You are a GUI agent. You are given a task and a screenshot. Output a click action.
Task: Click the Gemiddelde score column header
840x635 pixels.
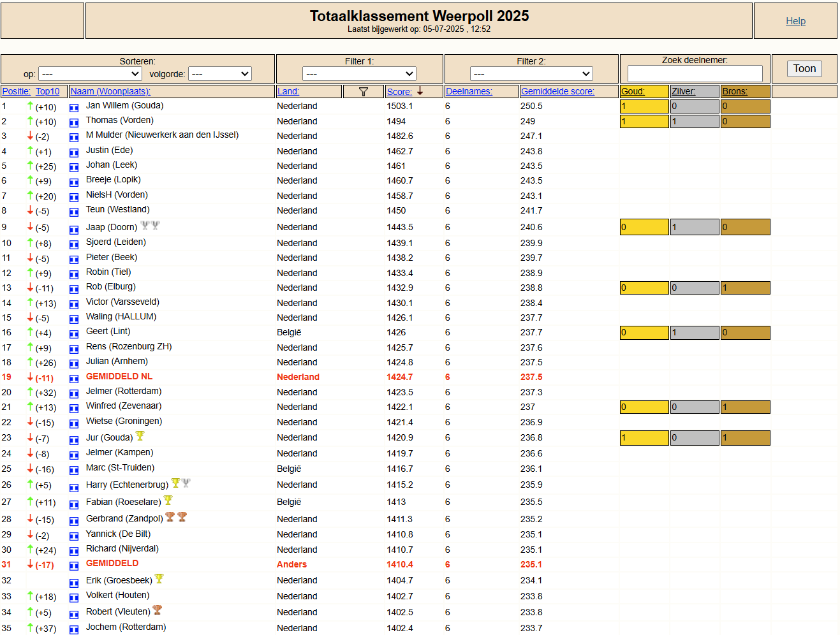[x=557, y=91]
